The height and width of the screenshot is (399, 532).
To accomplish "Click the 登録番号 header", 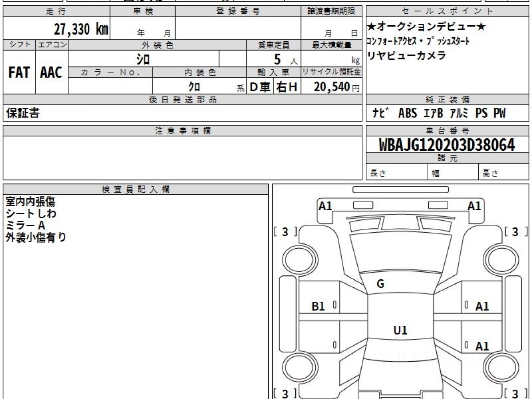I will click(x=238, y=12).
